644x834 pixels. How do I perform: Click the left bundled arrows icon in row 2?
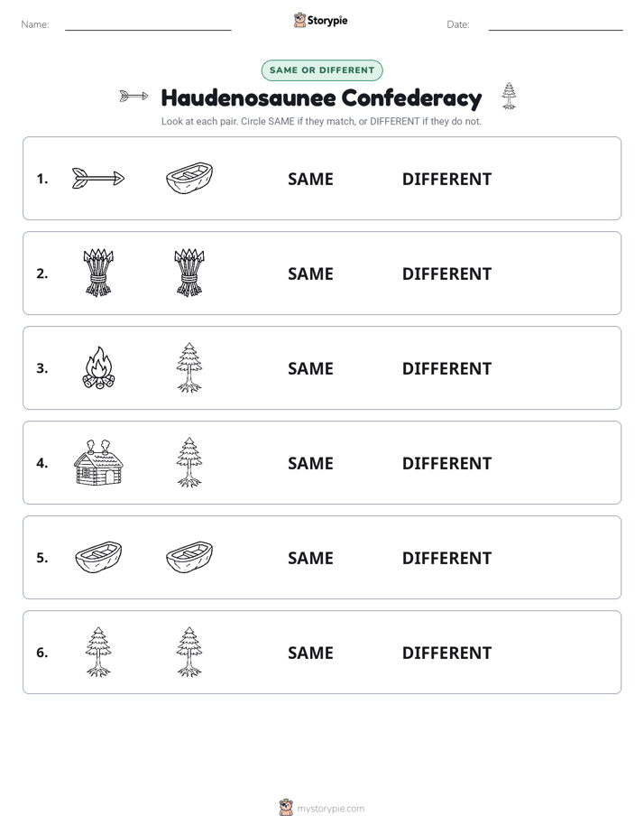coord(98,273)
